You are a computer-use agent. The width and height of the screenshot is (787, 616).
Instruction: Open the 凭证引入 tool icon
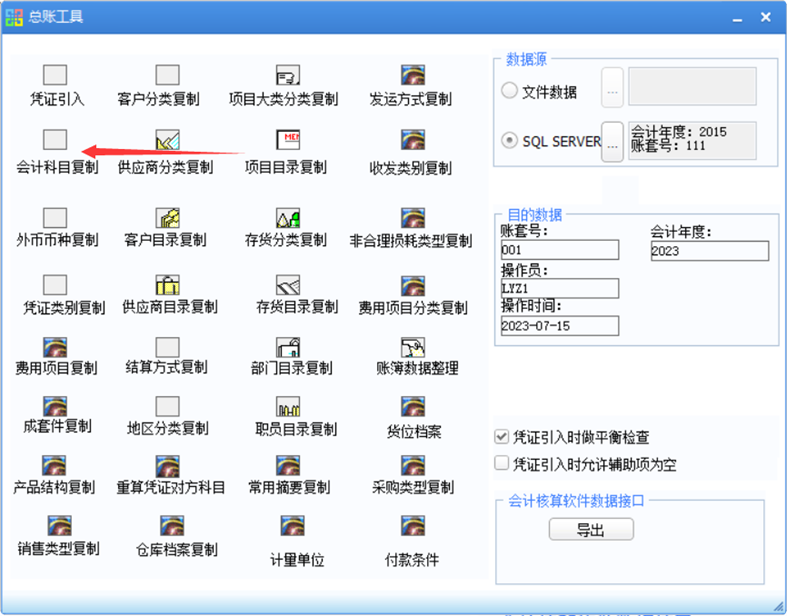tap(55, 75)
